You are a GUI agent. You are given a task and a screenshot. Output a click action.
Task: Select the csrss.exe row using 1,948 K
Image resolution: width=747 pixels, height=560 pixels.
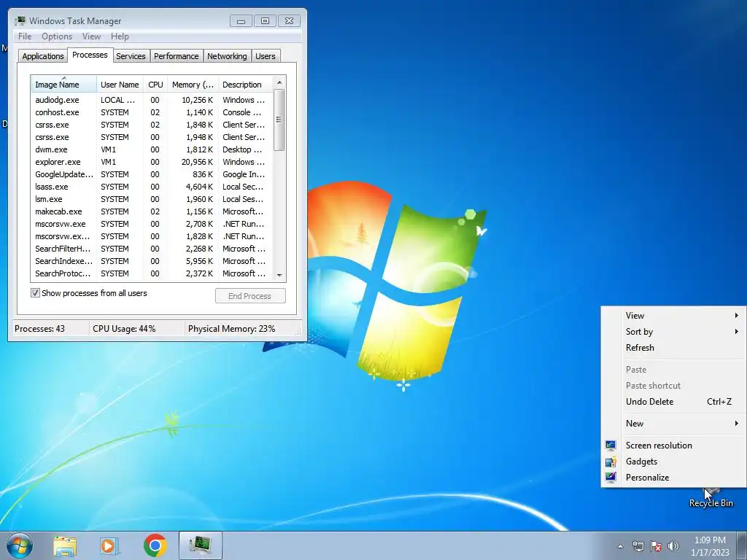click(152, 137)
